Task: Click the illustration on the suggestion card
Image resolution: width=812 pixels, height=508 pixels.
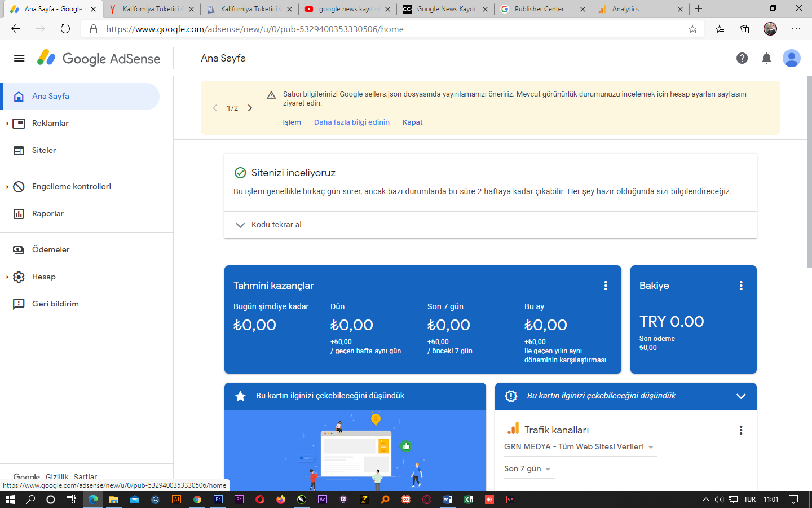Action: [x=355, y=450]
